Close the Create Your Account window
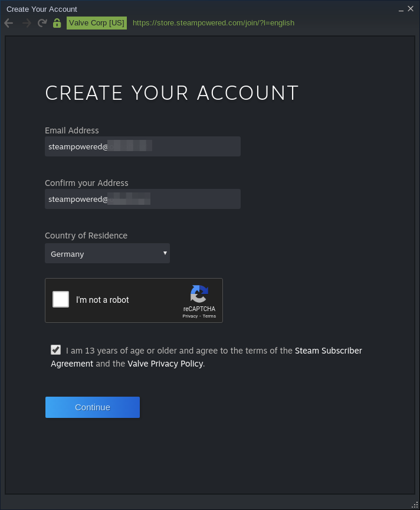 [411, 9]
